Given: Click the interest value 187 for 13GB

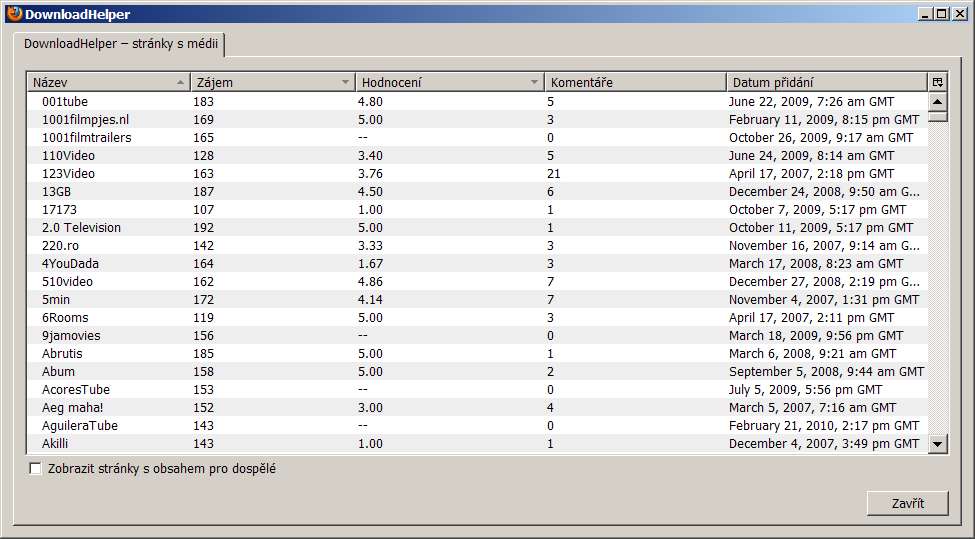Looking at the screenshot, I should [x=203, y=191].
